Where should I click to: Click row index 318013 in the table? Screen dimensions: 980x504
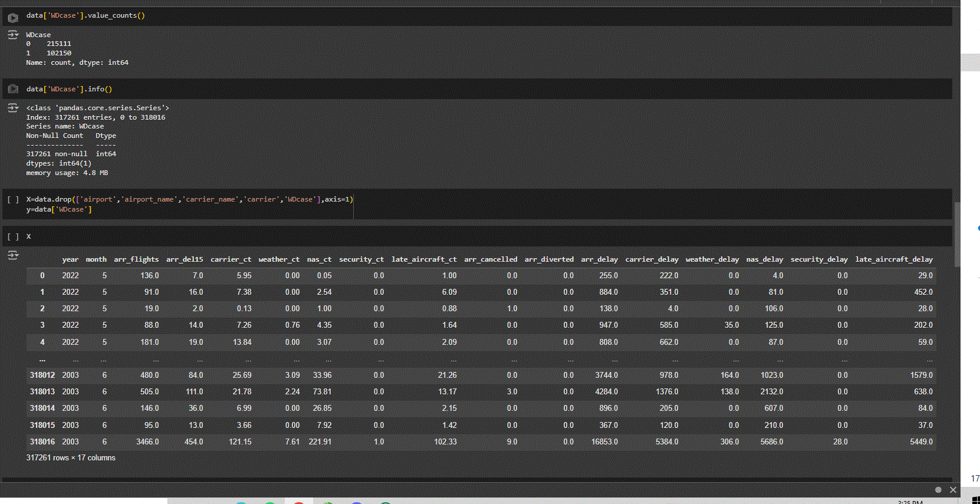click(x=42, y=391)
